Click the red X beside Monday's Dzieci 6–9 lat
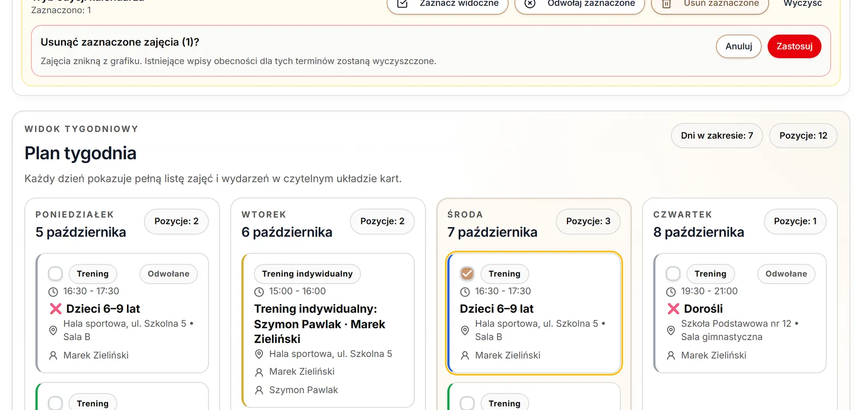868x410 pixels. 55,309
